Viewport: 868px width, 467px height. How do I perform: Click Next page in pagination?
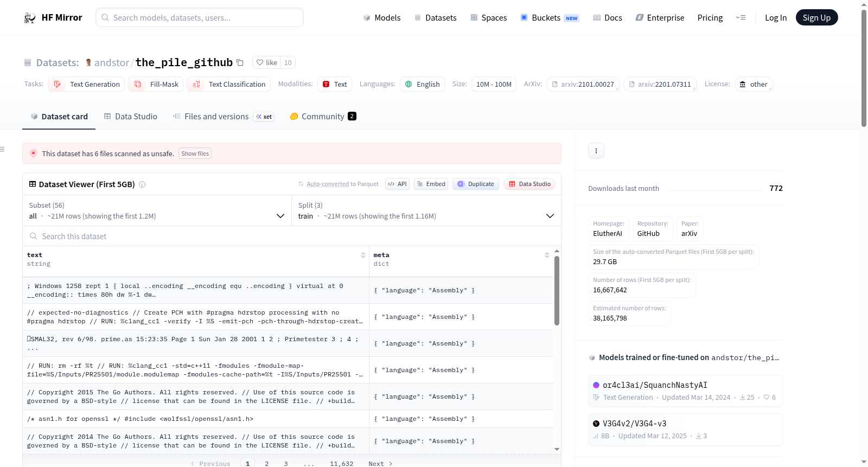point(380,464)
